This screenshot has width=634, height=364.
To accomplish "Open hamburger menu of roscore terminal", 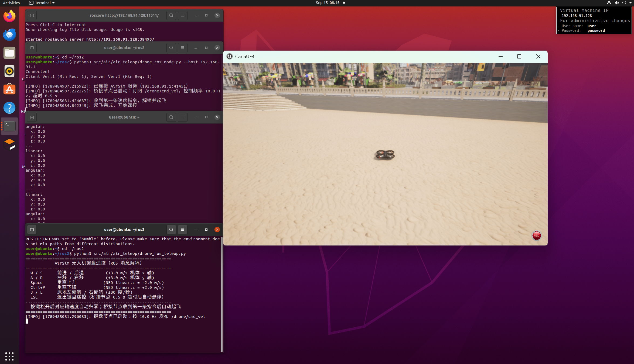I will [x=183, y=15].
